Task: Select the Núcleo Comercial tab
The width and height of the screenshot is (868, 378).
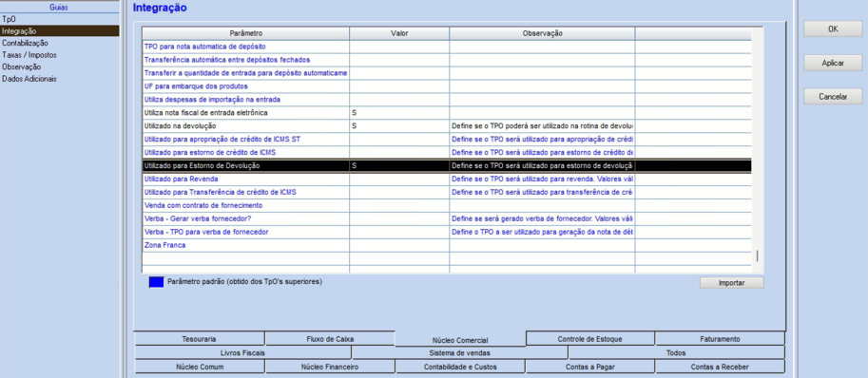Action: 460,340
